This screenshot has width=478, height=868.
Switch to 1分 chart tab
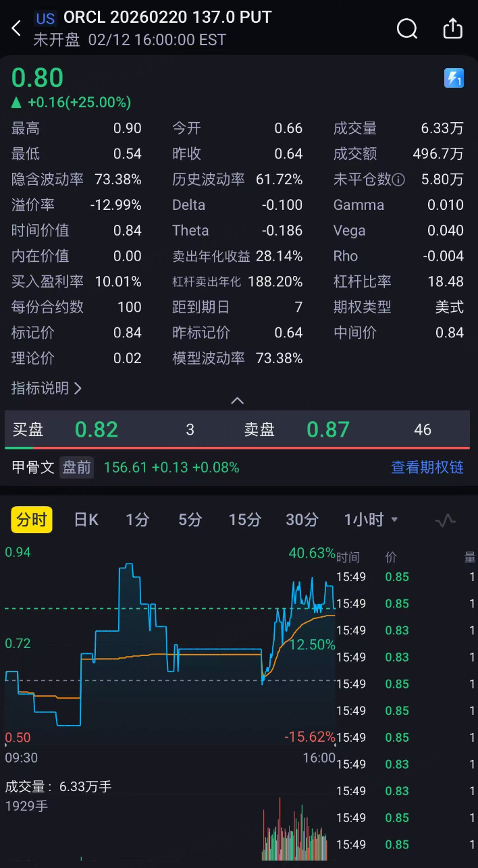(137, 520)
